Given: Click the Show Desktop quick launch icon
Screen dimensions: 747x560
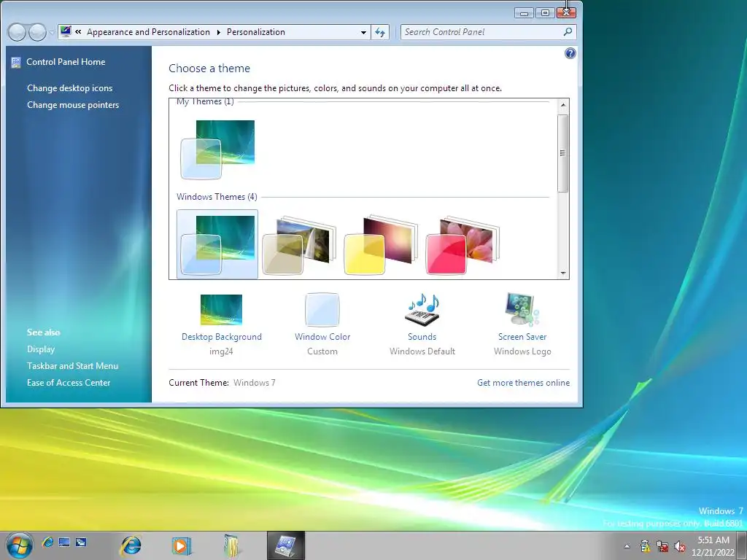Looking at the screenshot, I should 64,542.
